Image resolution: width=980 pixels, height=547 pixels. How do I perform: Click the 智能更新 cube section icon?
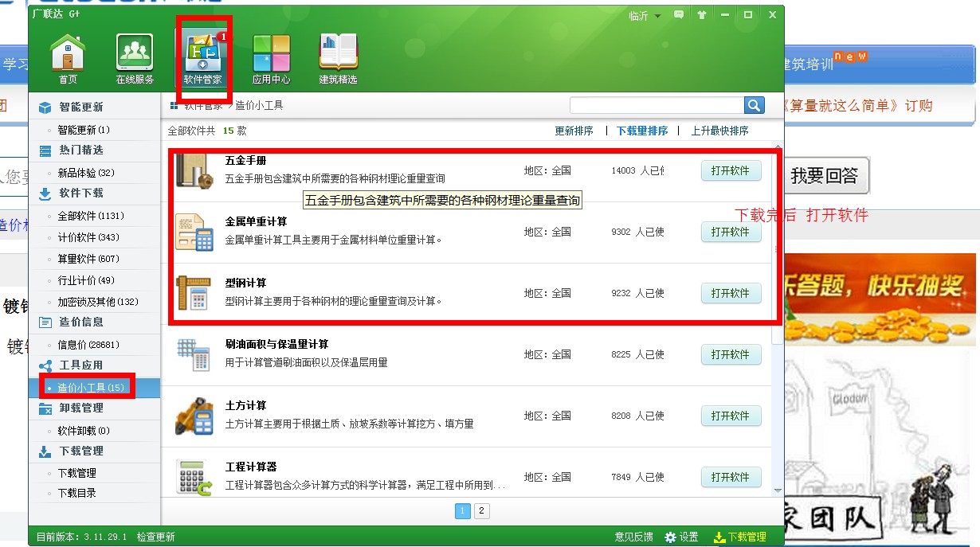[45, 107]
